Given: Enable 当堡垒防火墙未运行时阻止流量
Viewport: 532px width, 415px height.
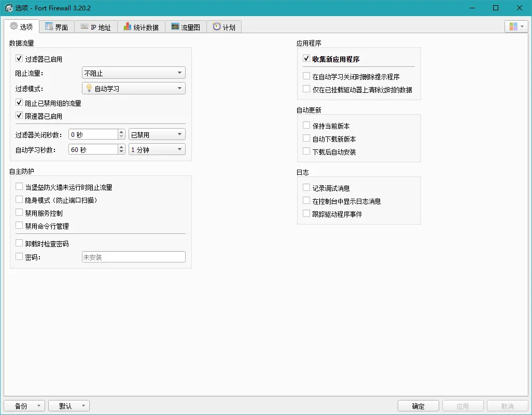Looking at the screenshot, I should click(x=19, y=186).
